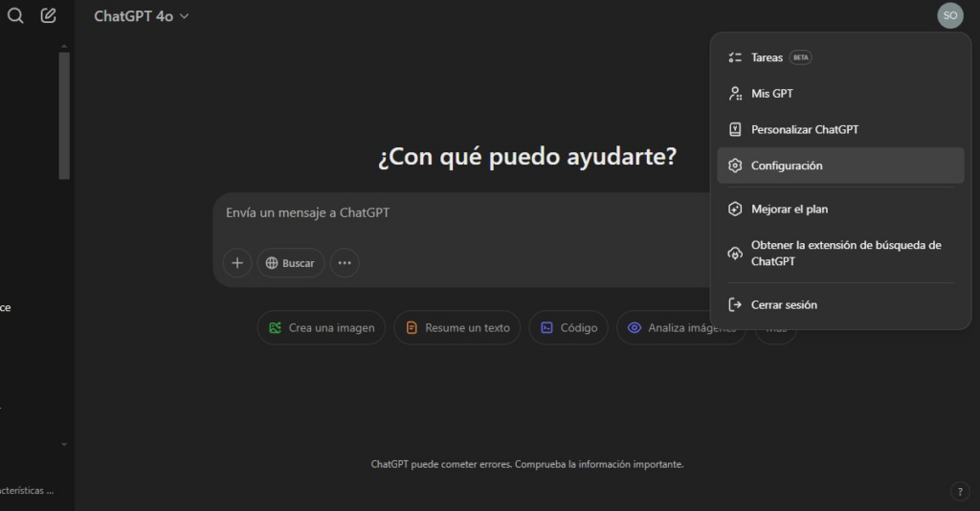Click the Mis GPT person icon
This screenshot has height=511, width=980.
(735, 94)
